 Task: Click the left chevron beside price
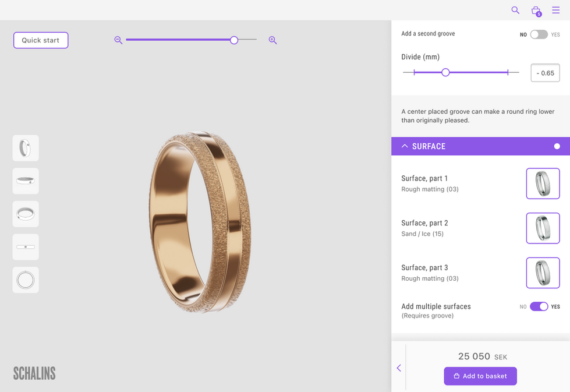(399, 368)
